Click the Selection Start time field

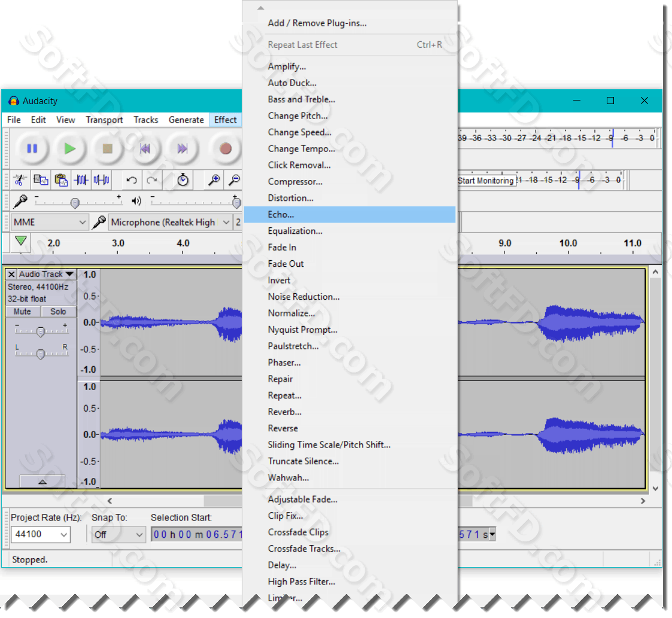point(197,534)
